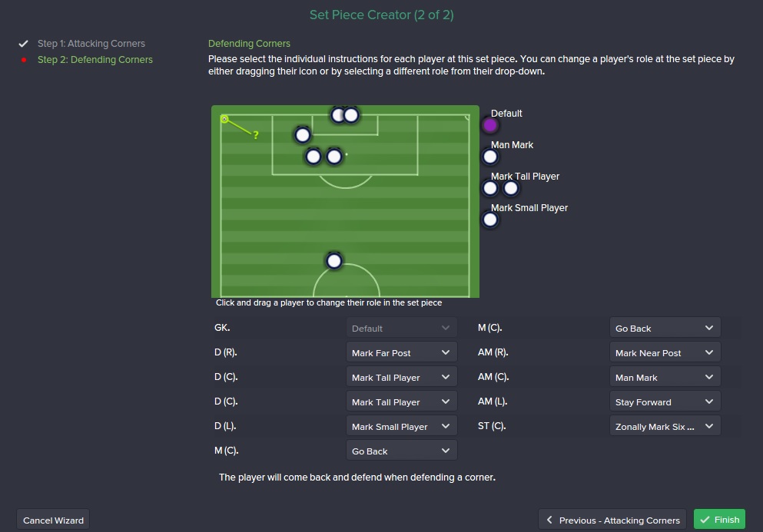This screenshot has width=763, height=532.
Task: Click the Finish button
Action: pos(719,520)
